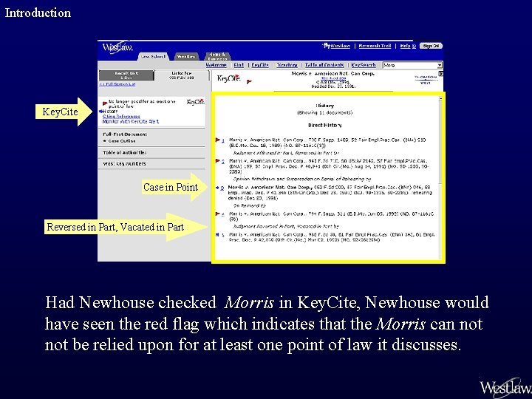Click the My Westlaw pin icon
This screenshot has height=399, width=532.
tap(327, 45)
